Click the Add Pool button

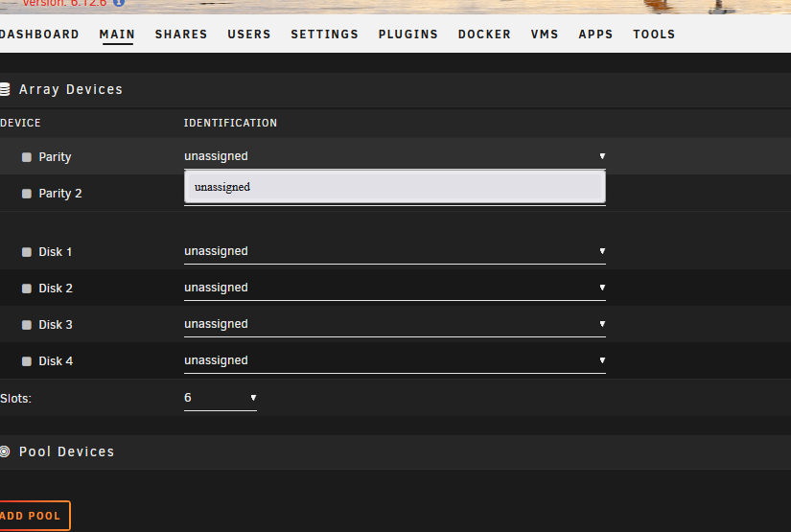(x=33, y=516)
